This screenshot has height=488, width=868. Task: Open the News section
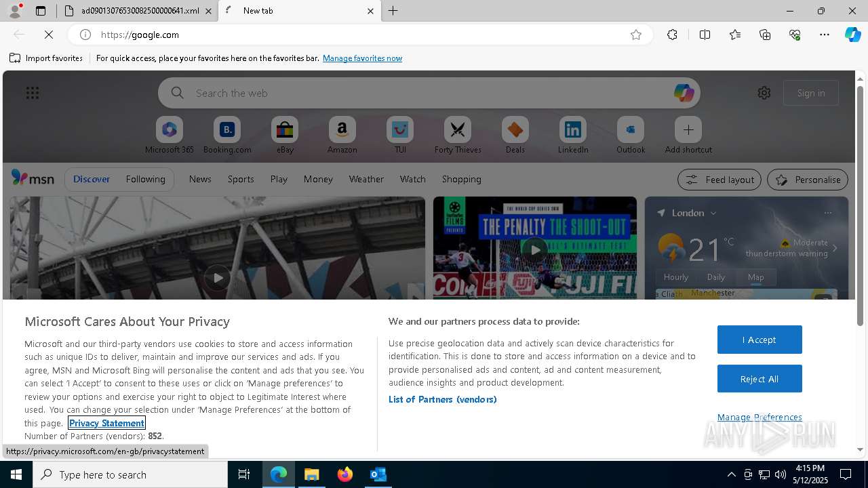pos(200,179)
